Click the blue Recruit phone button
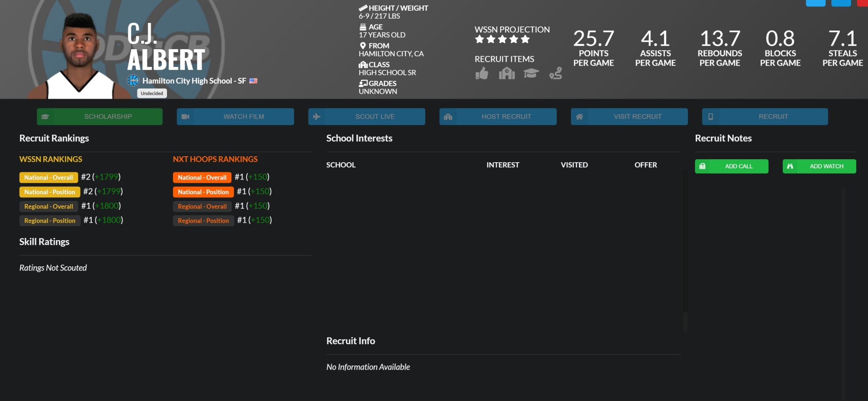The width and height of the screenshot is (868, 401). tap(765, 116)
